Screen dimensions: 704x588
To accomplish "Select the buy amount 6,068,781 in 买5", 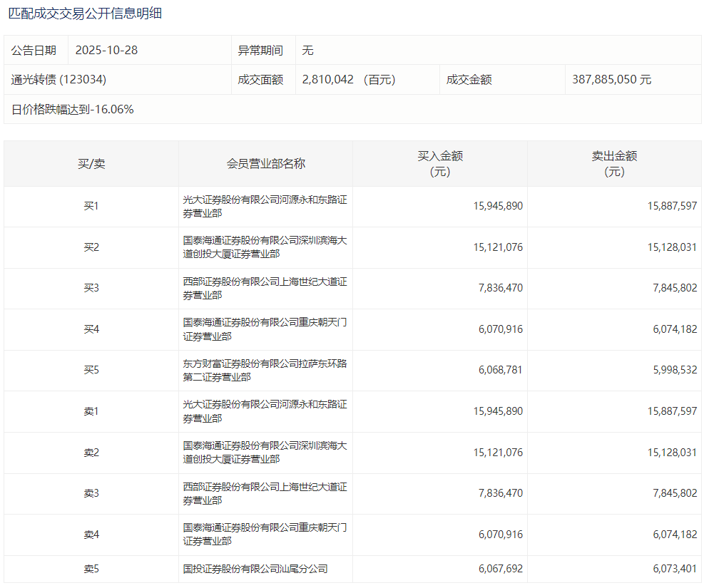I will pos(498,371).
